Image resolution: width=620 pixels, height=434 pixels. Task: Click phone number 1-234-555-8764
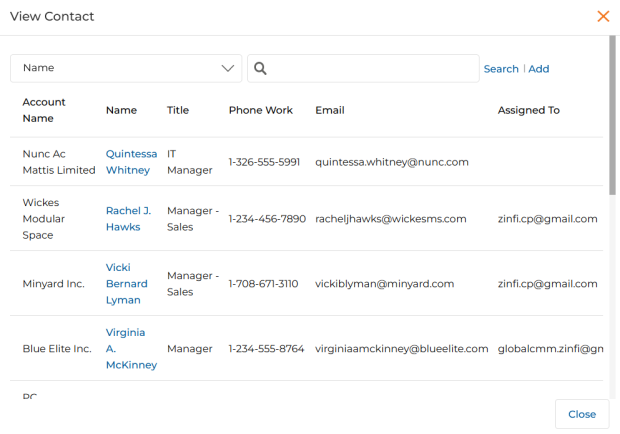coord(266,348)
